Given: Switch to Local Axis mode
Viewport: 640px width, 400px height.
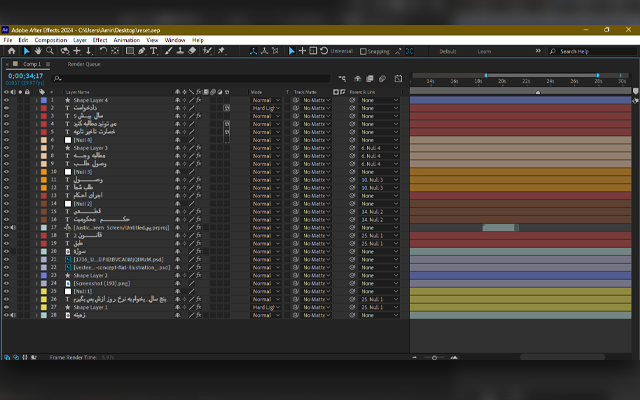Looking at the screenshot, I should [x=253, y=51].
